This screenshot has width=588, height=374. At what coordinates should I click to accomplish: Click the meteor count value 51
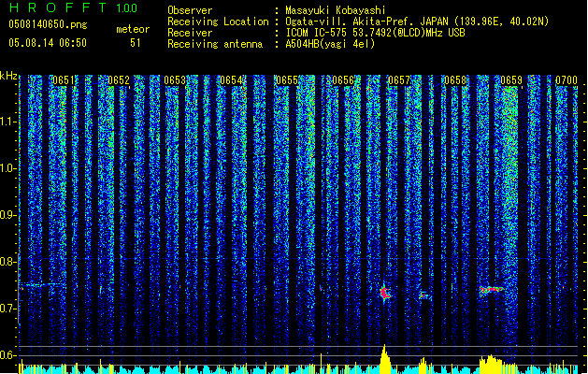click(136, 43)
